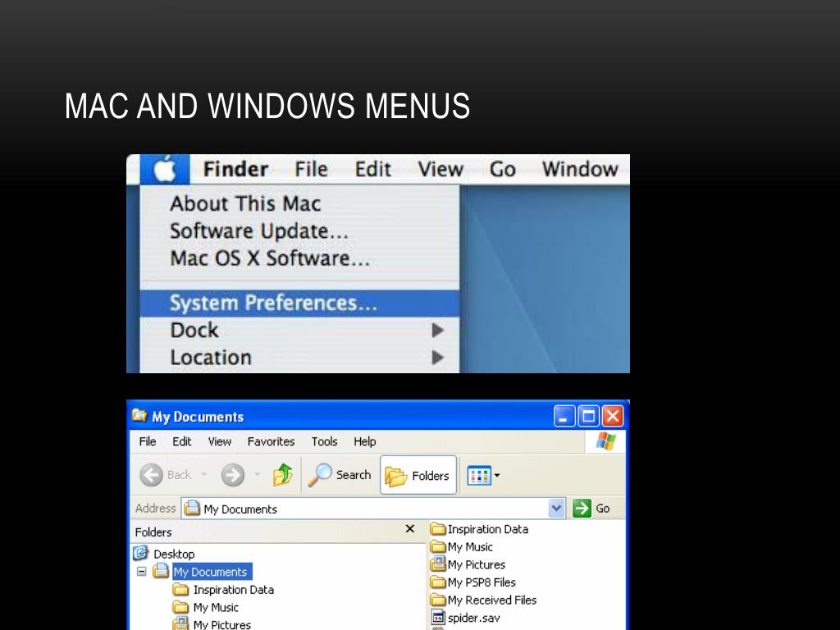Close the Folders pane with the X
The height and width of the screenshot is (630, 840).
(x=410, y=529)
